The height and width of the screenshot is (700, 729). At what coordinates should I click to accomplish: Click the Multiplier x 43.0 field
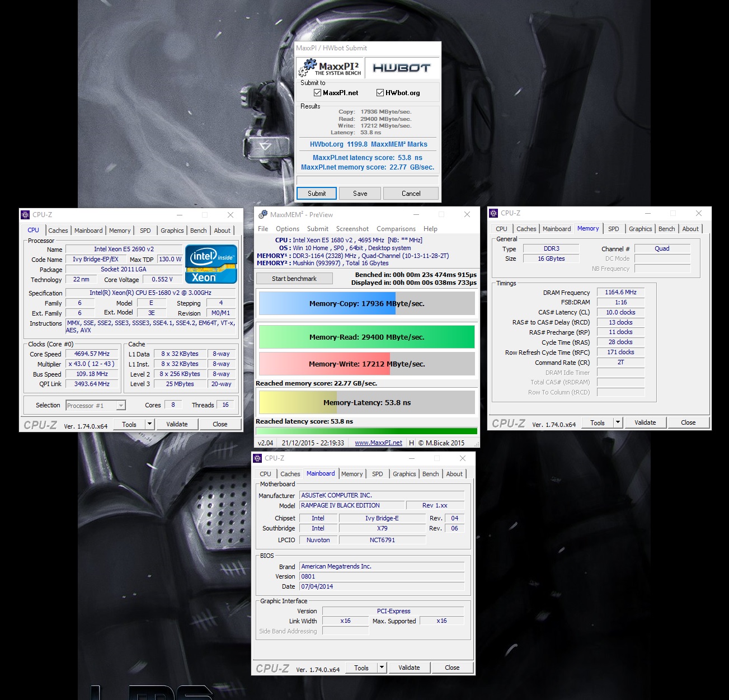pyautogui.click(x=92, y=364)
